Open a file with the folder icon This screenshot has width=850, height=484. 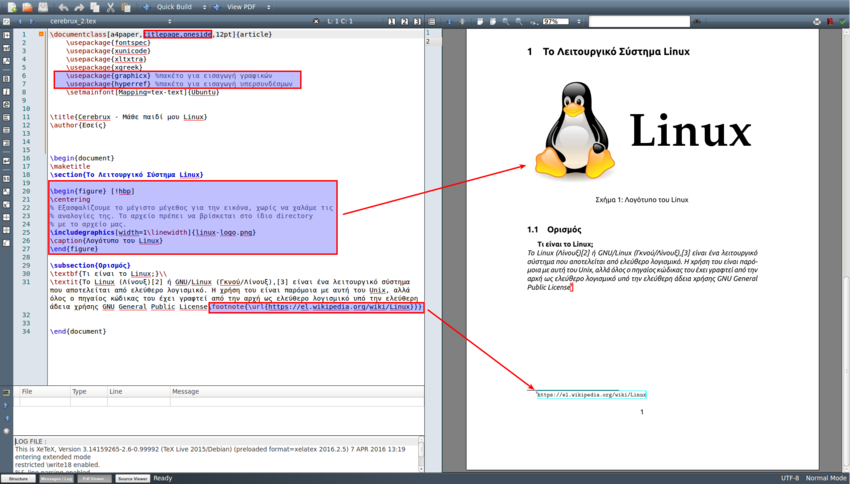(x=27, y=7)
